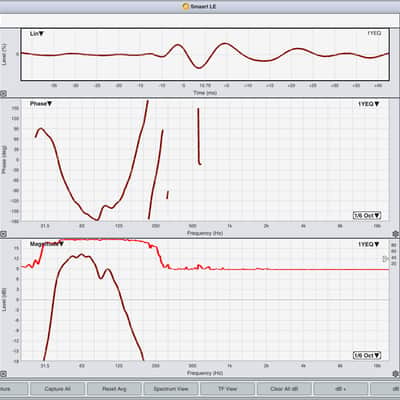Change 1/6 Oct smoothing in magnitude pane
The height and width of the screenshot is (400, 400).
pyautogui.click(x=367, y=355)
